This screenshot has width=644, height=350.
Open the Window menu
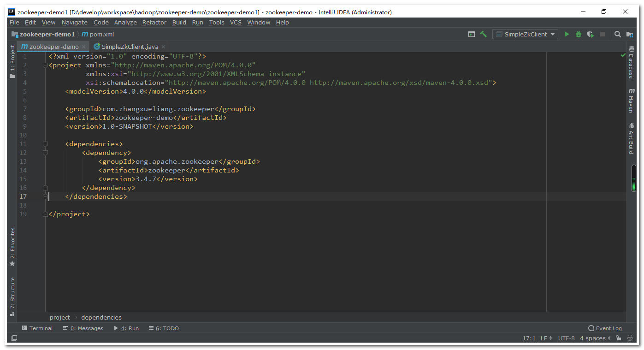point(259,22)
